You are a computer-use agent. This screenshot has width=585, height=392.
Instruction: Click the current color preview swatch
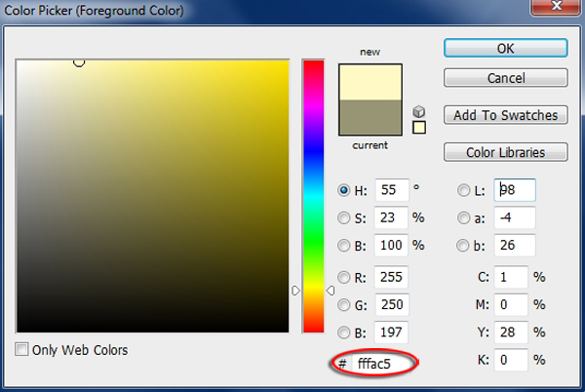click(370, 117)
